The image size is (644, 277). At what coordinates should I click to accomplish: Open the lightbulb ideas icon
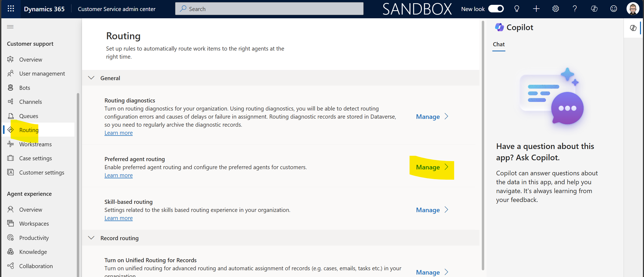(x=517, y=9)
